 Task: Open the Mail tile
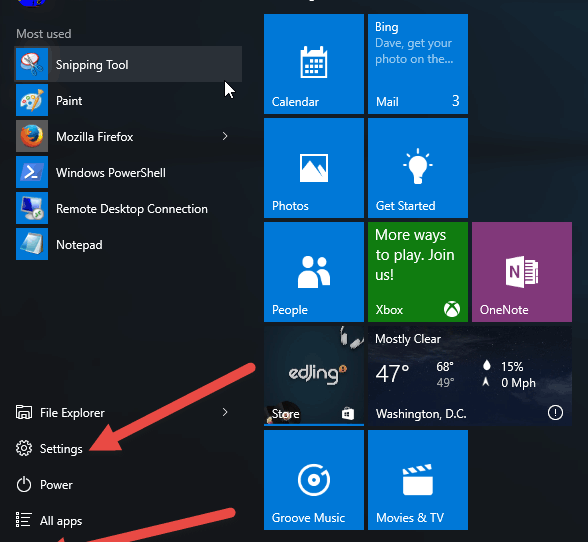[418, 64]
